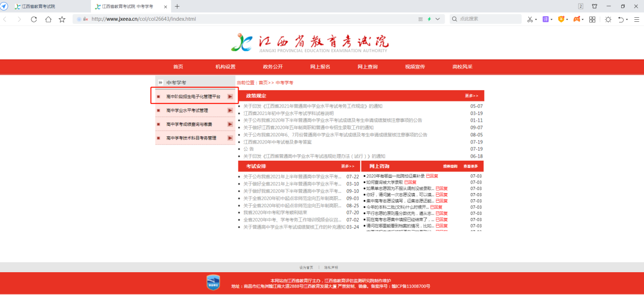The image size is (644, 295).
Task: Click the 点此搜索 search box
Action: pyautogui.click(x=487, y=19)
